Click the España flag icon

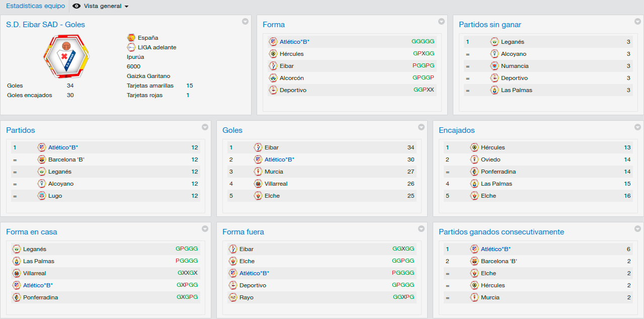pyautogui.click(x=131, y=38)
